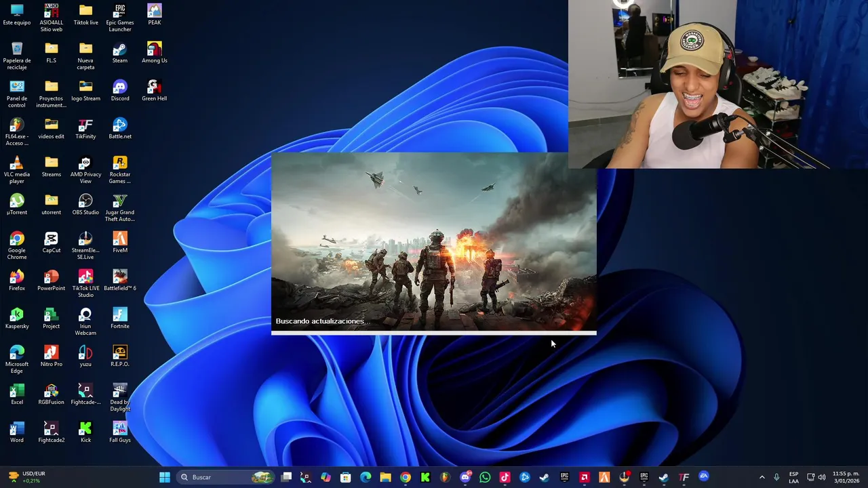Select the µTorrent desktop shortcut
Viewport: 868px width, 488px height.
coord(17,205)
